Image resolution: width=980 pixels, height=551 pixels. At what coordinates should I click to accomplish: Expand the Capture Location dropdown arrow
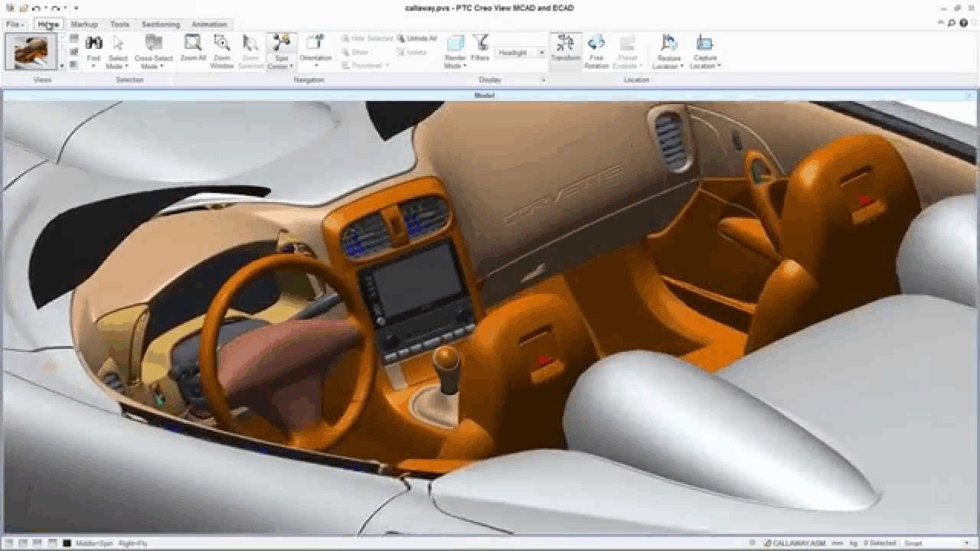click(x=719, y=67)
